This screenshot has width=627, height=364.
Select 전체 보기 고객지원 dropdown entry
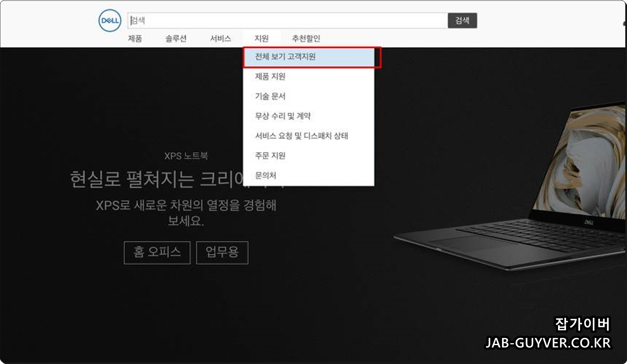(309, 57)
